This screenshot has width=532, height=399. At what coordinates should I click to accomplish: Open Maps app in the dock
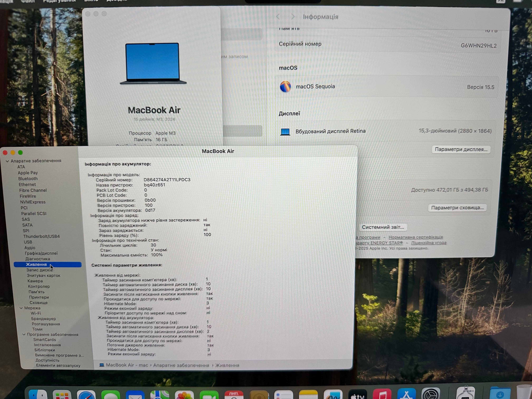[x=160, y=395]
